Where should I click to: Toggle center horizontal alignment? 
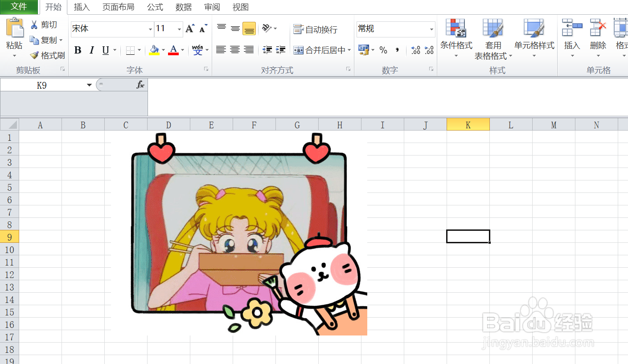(235, 50)
